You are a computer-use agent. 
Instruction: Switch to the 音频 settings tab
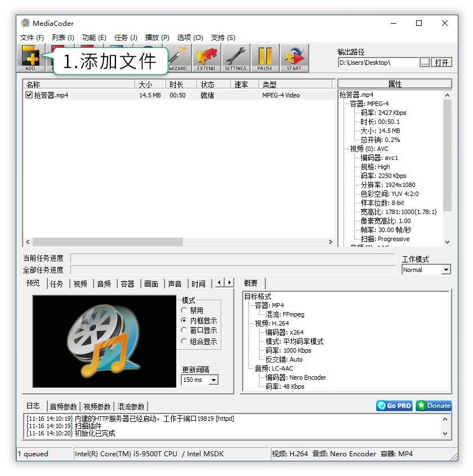pos(104,284)
